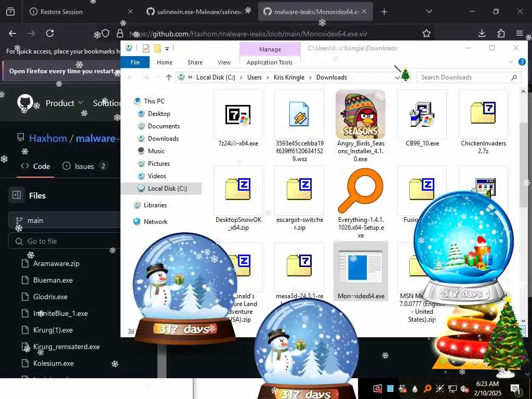Open Kolesium.exe in GitHub file list
The width and height of the screenshot is (532, 399).
coord(54,363)
